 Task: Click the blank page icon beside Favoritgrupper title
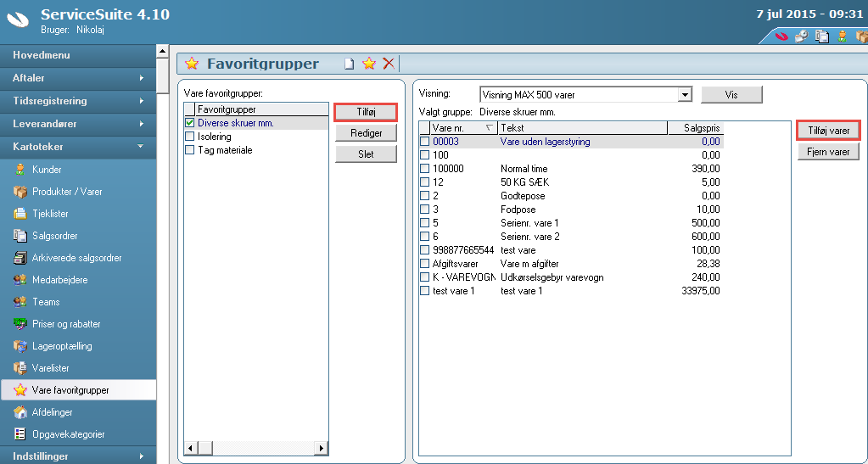[350, 64]
